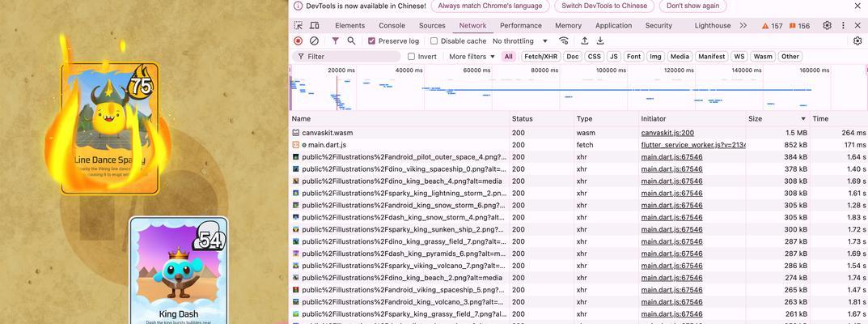868x324 pixels.
Task: Enable Disable cache checkbox
Action: tap(434, 41)
